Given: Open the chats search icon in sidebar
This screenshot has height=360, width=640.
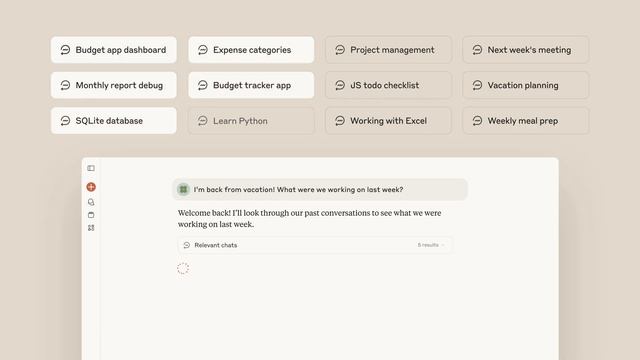Looking at the screenshot, I should click(91, 202).
